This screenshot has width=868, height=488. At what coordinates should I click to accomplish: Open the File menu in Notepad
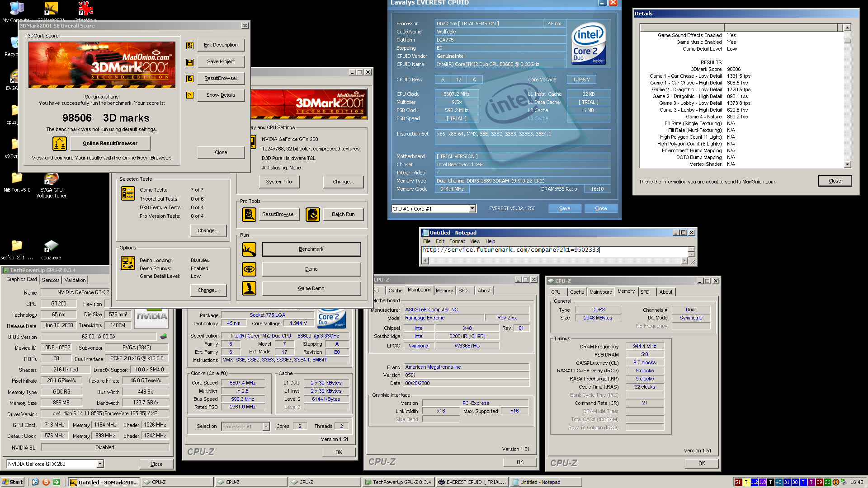click(x=427, y=241)
